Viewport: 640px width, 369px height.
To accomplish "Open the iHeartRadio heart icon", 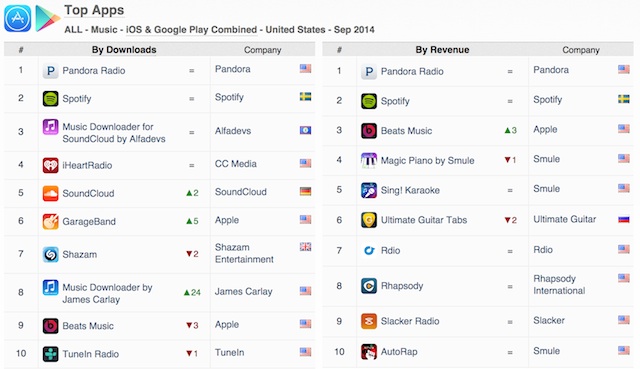I will point(51,165).
